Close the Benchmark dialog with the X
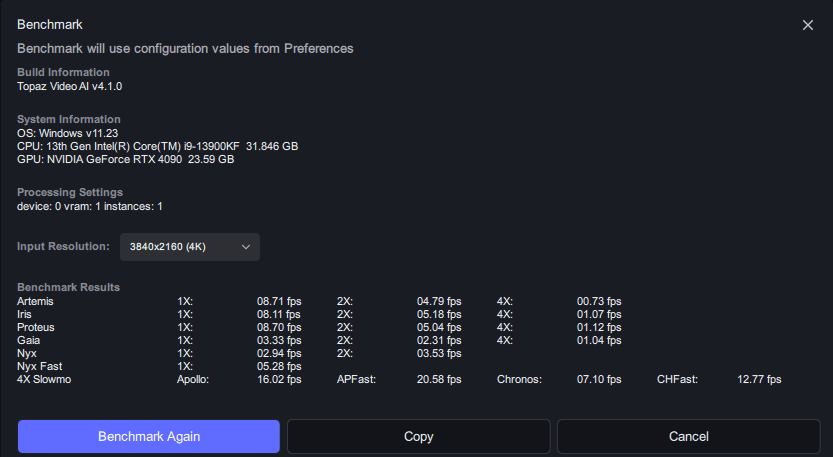833x457 pixels. click(808, 25)
